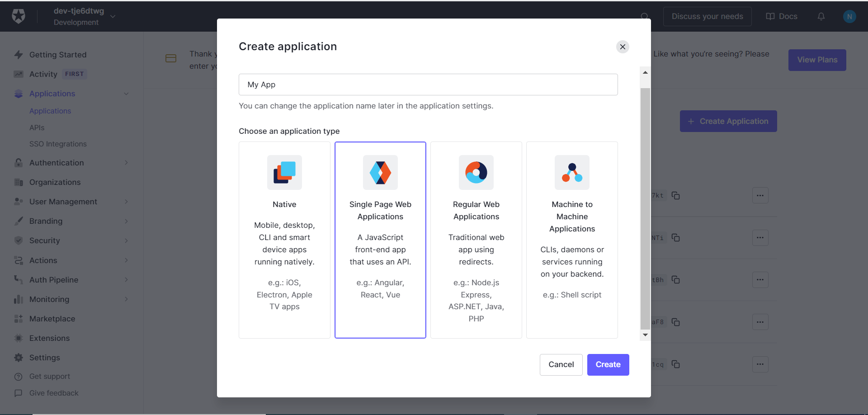Image resolution: width=868 pixels, height=415 pixels.
Task: Collapse the Applications sidebar section
Action: coord(126,94)
